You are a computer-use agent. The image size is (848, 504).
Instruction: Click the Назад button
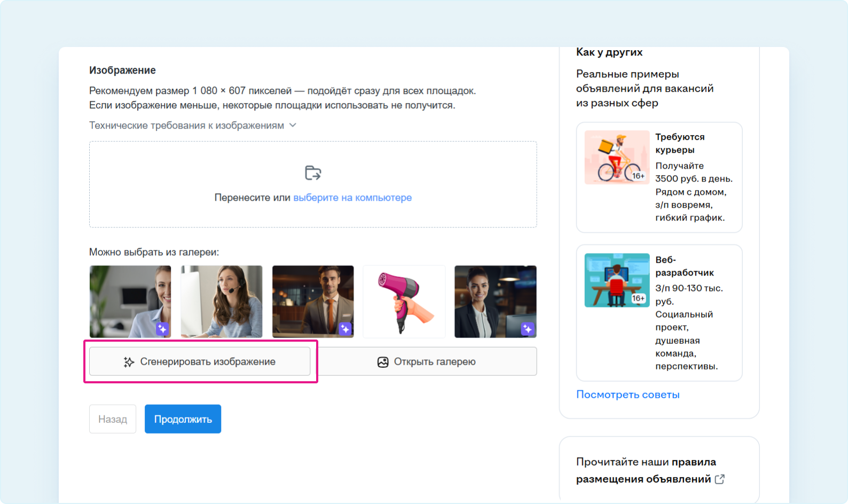point(113,419)
